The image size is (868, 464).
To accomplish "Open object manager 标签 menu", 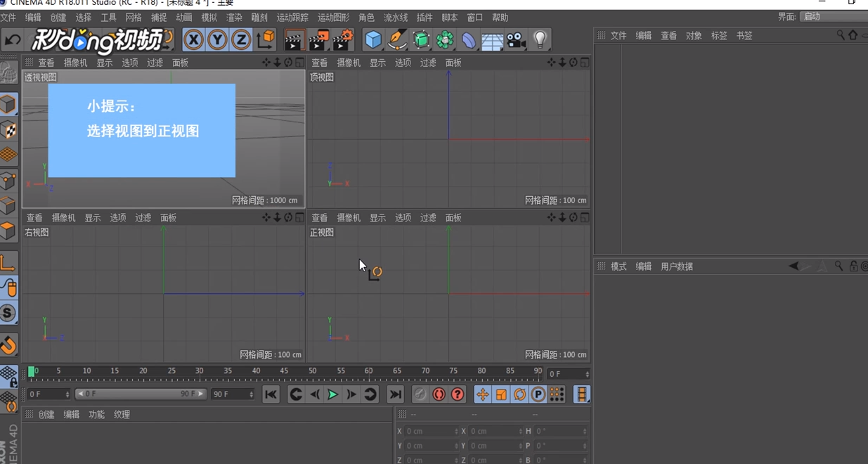I will coord(719,36).
